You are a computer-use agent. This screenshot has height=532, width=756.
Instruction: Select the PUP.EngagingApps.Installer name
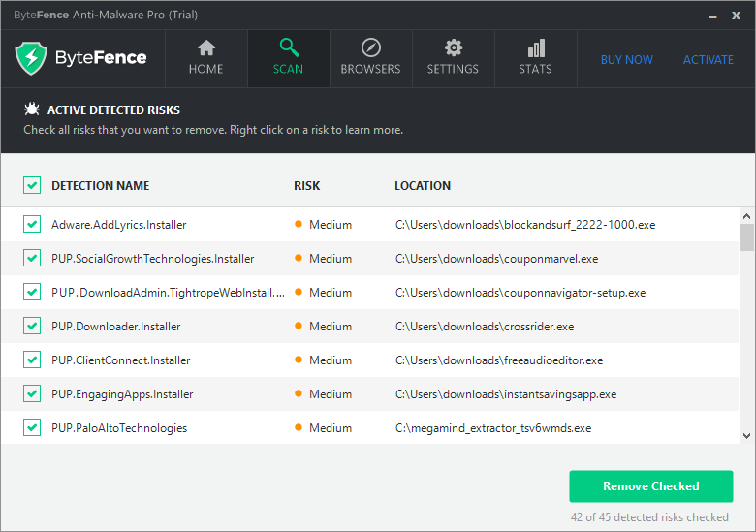click(122, 394)
